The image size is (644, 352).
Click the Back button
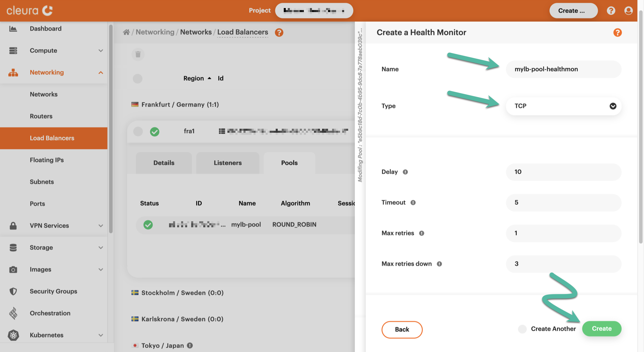402,330
